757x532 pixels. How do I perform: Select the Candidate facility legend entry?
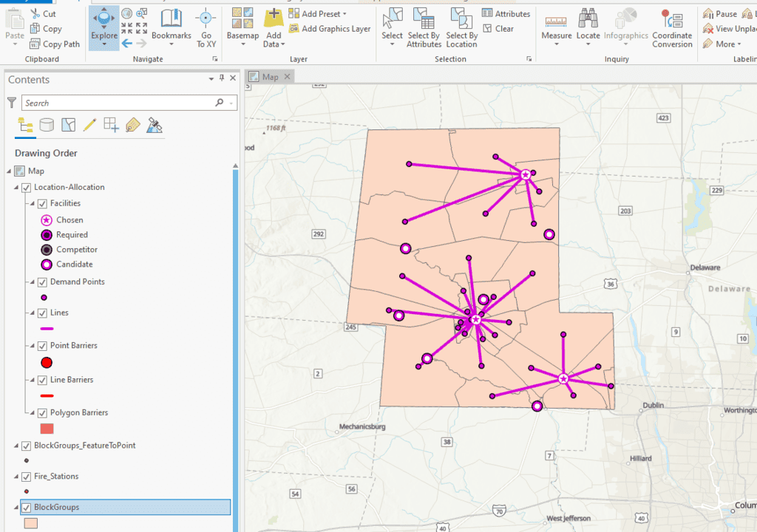click(x=67, y=265)
